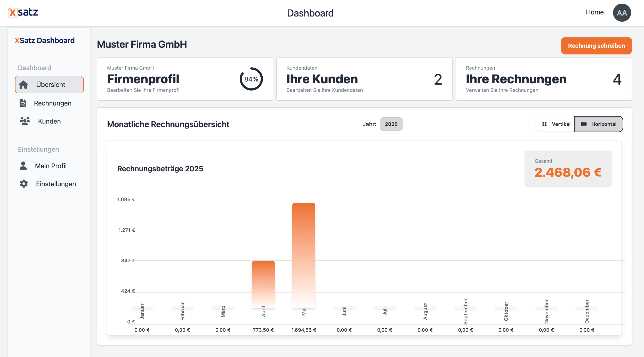Click the Rechnungsbeträge 2025 chart title
Screen dimensions: 644x357
160,168
